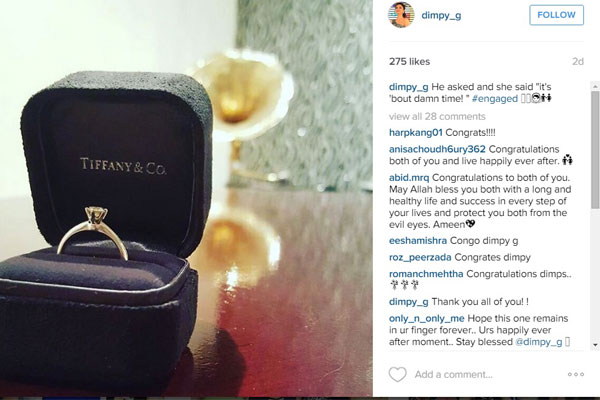This screenshot has width=600, height=400.
Task: Click dimpy_g profile avatar picture
Action: coord(401,15)
